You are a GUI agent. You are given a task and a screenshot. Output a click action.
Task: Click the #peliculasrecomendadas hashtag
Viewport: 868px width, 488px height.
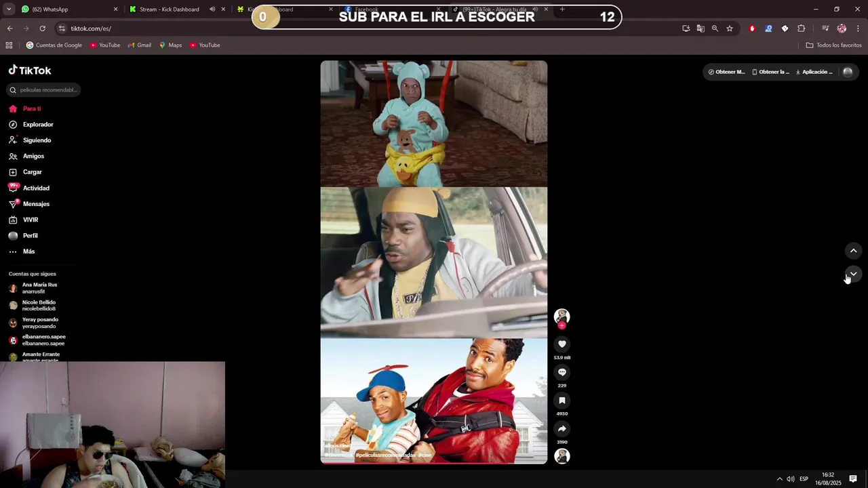pyautogui.click(x=385, y=455)
